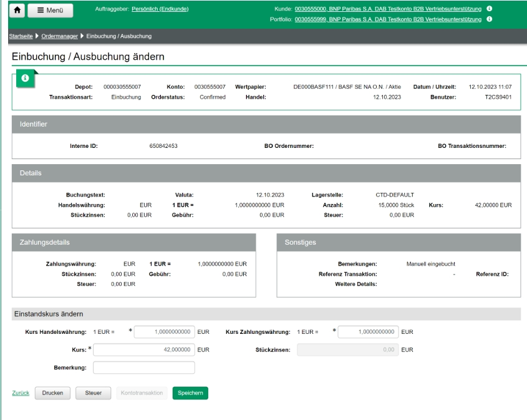This screenshot has height=420, width=527.
Task: Select the Transaktionsart Einbuchung value
Action: click(x=126, y=97)
